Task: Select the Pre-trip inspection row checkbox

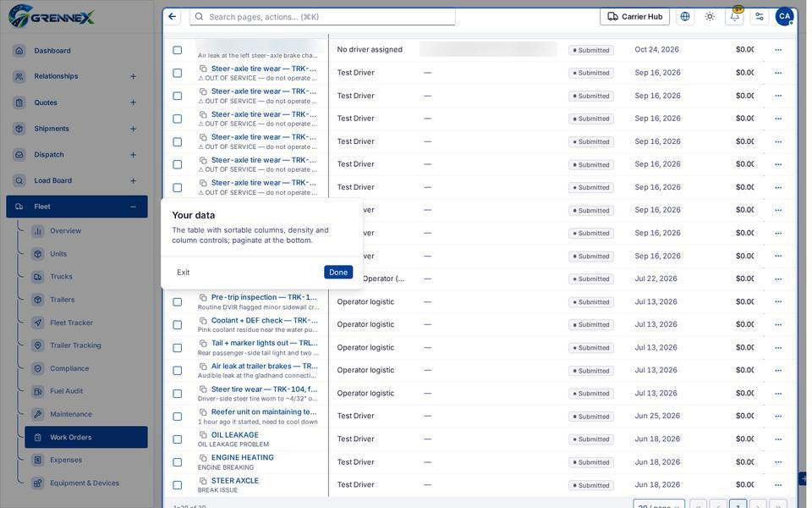Action: coord(177,301)
